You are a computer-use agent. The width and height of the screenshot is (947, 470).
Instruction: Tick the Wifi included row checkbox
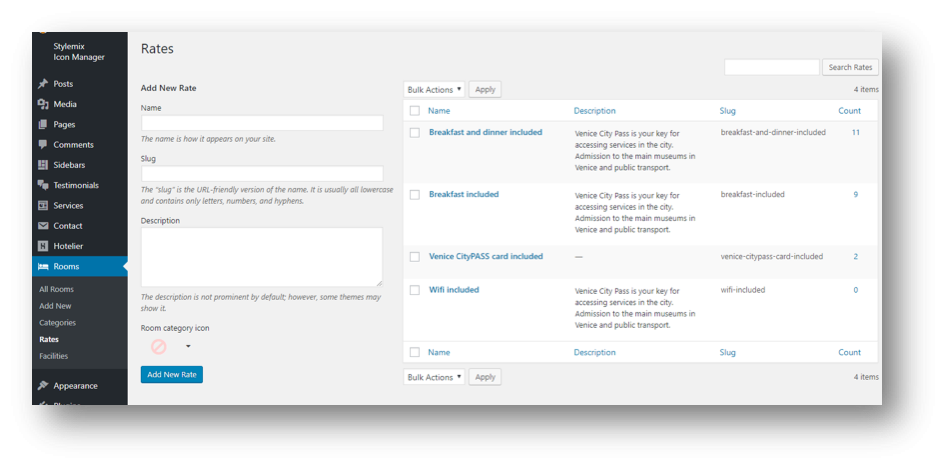pos(415,290)
